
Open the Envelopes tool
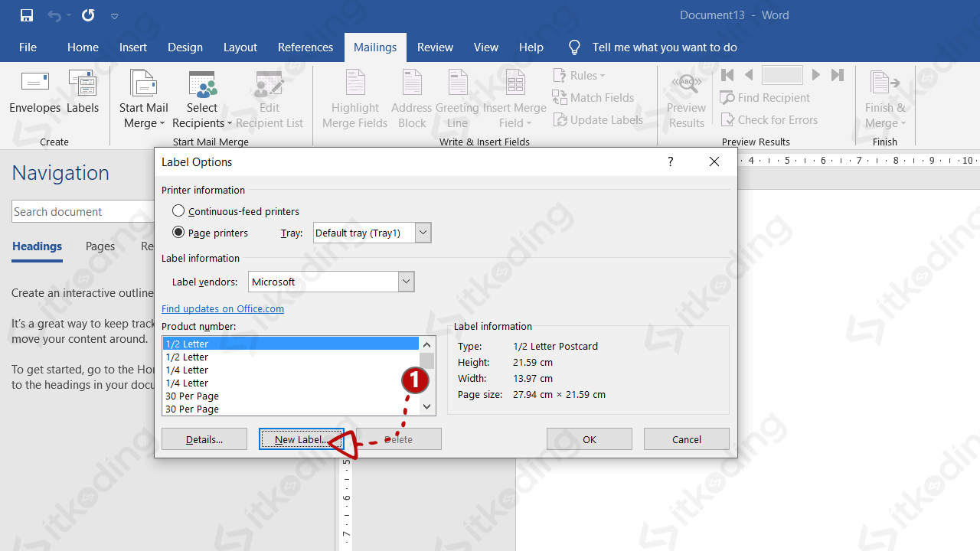point(35,93)
